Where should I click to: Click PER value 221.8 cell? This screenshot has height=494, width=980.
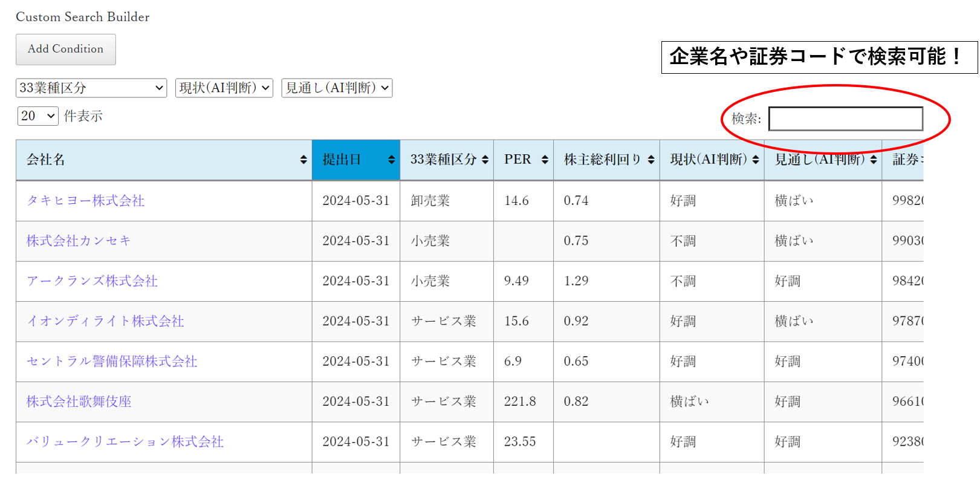point(524,401)
